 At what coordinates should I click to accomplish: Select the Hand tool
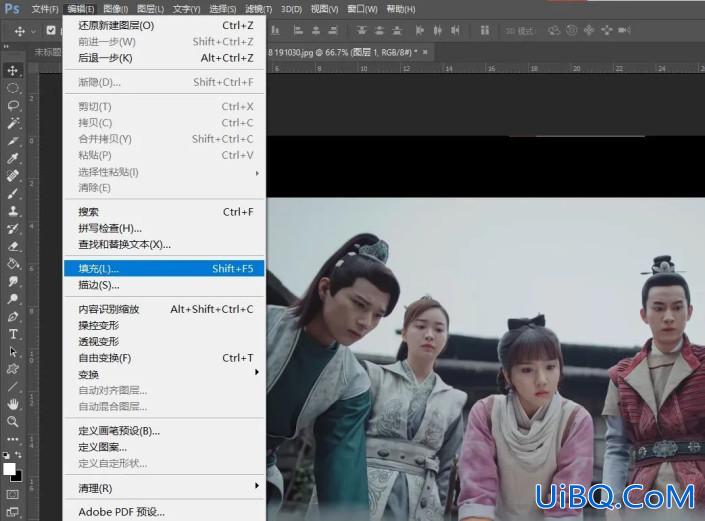pos(13,404)
